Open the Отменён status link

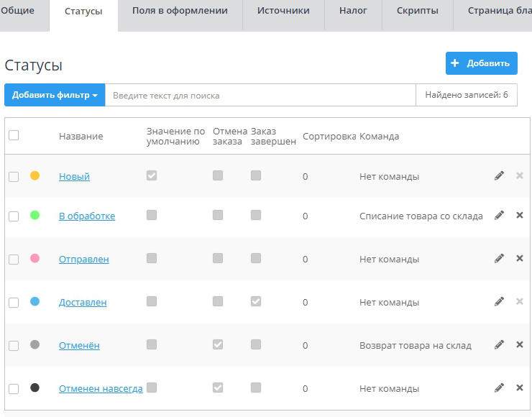pos(79,345)
